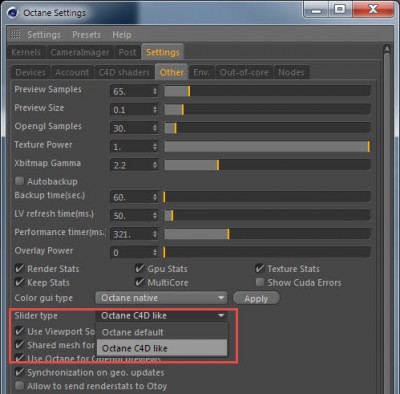Open the C4D shaders sub-tab
The width and height of the screenshot is (400, 394).
coord(124,72)
